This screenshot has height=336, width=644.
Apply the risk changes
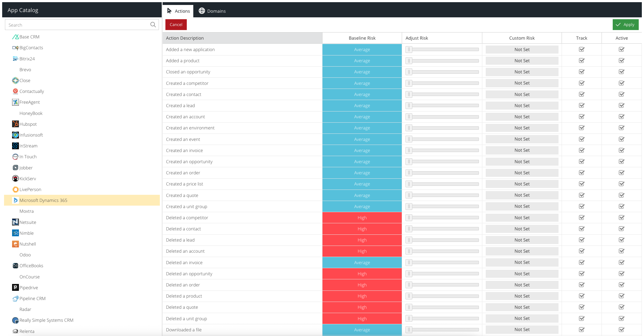tap(625, 25)
